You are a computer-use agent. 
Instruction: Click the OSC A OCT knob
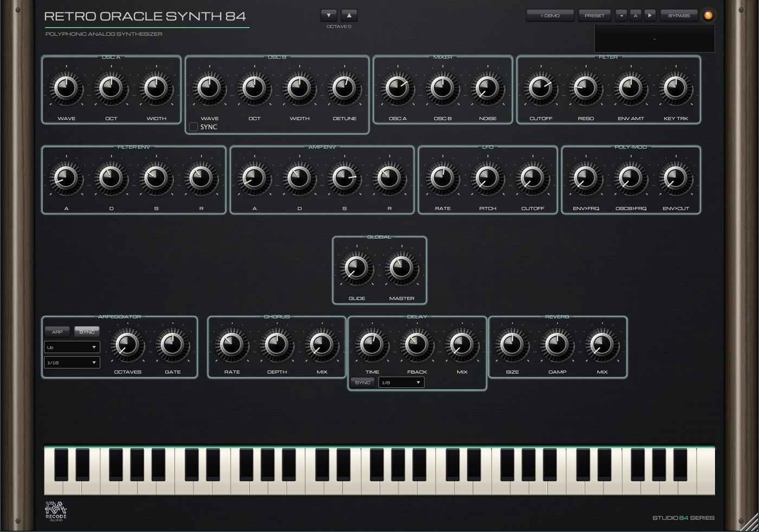coord(111,88)
